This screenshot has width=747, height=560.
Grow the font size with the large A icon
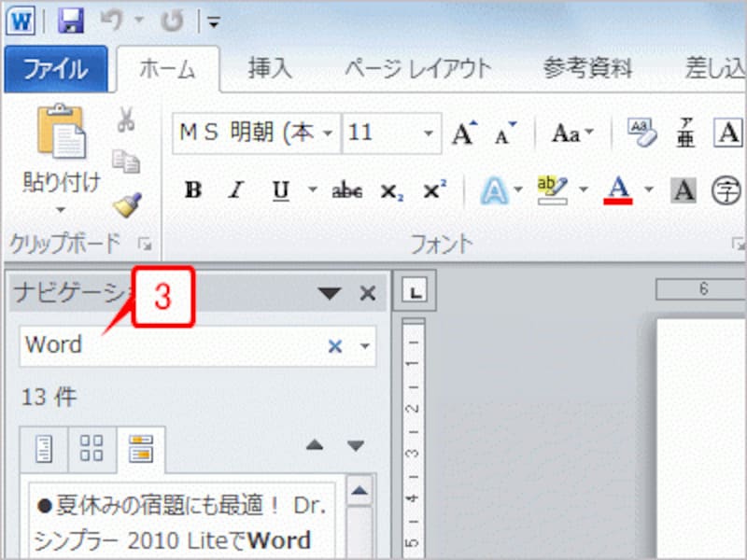464,133
